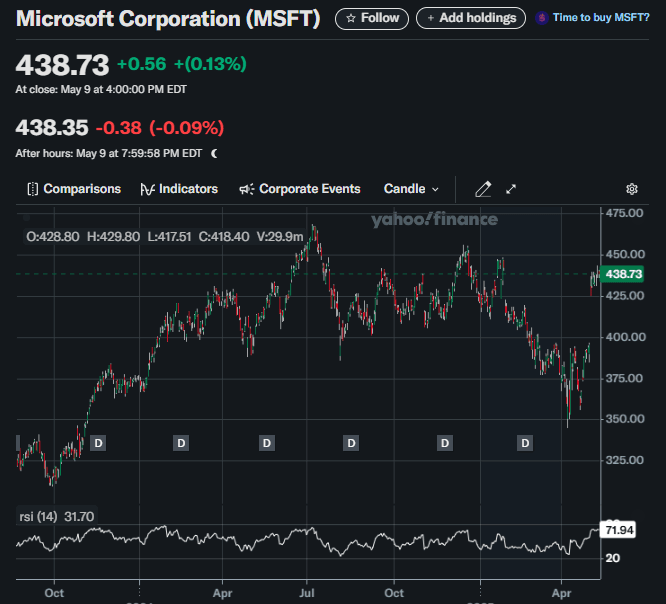Click the Jul label on time axis
The image size is (666, 604).
308,593
